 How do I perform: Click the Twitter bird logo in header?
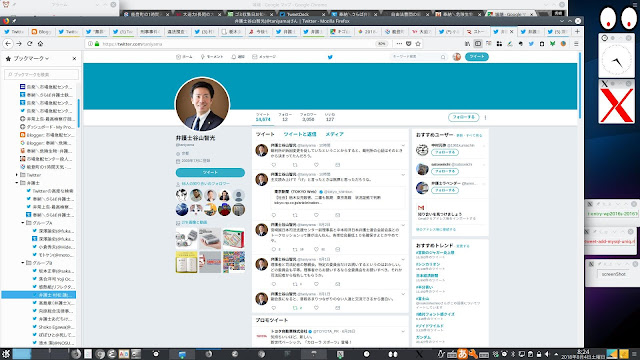coord(330,57)
